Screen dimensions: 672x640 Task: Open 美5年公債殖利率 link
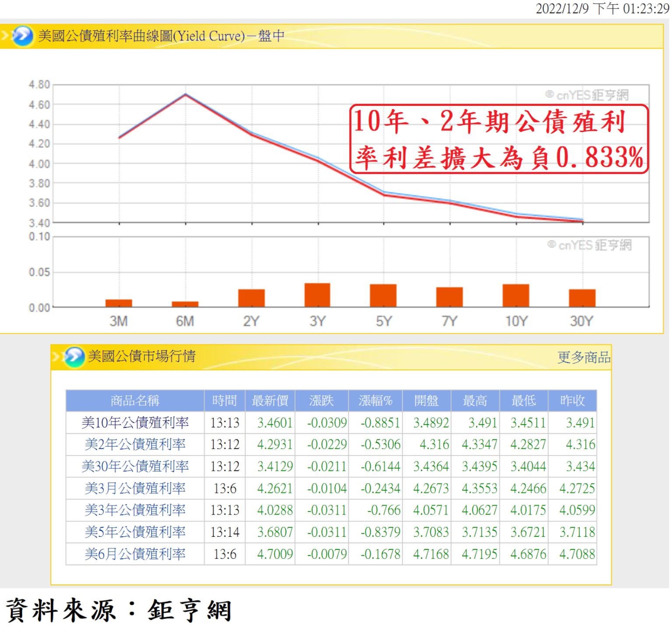135,532
